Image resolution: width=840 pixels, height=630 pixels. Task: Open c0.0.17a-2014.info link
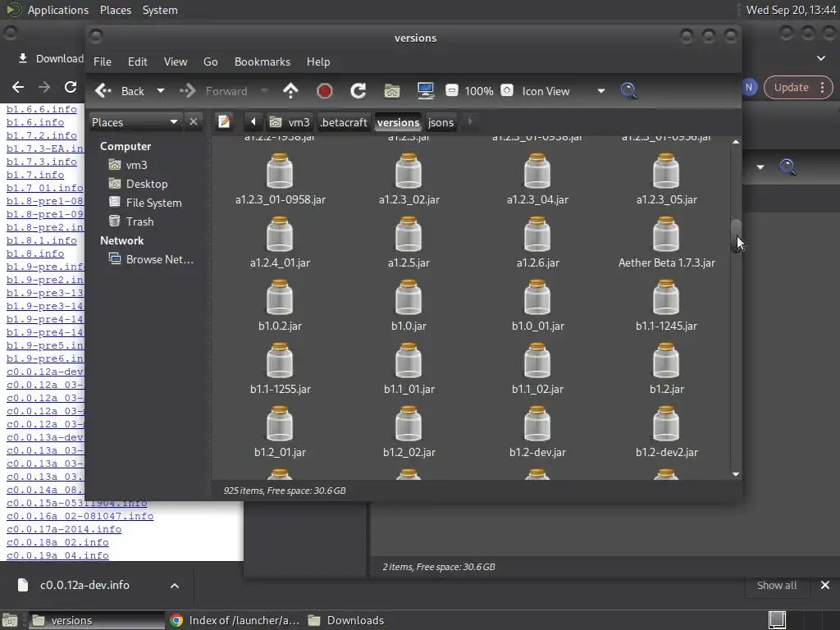point(64,529)
